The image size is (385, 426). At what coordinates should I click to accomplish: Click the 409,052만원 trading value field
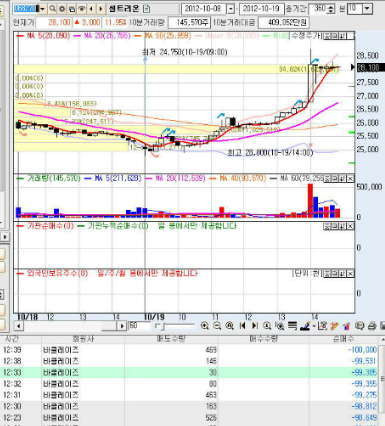pyautogui.click(x=283, y=23)
